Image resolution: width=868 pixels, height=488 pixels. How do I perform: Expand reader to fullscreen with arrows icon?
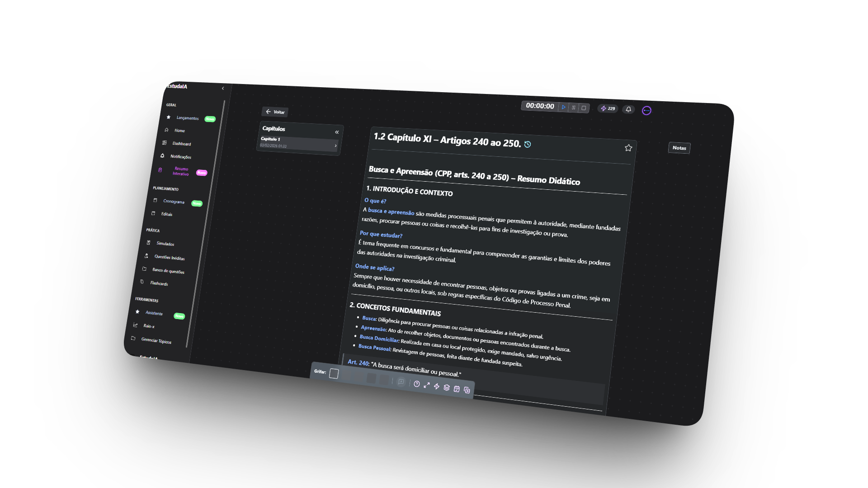(x=427, y=385)
